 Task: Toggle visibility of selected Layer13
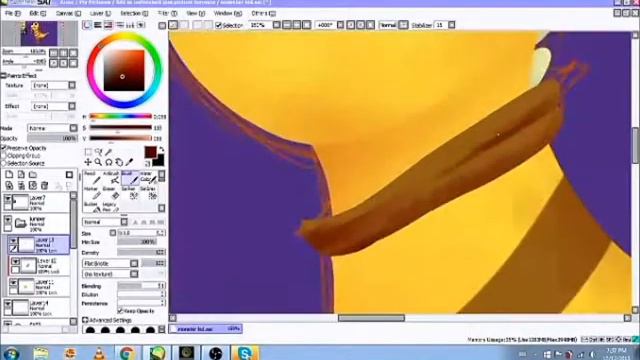coord(13,241)
